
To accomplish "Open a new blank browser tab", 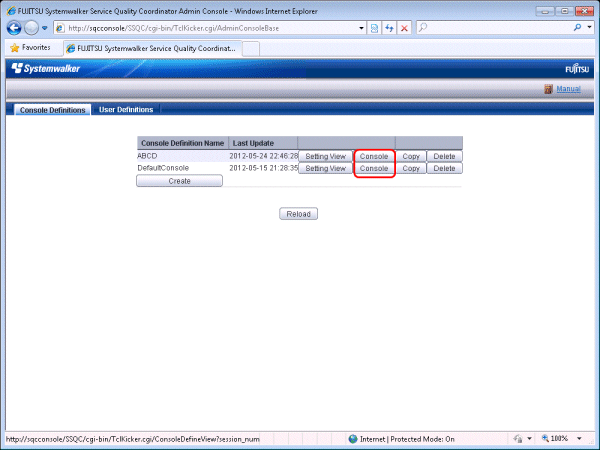I will pyautogui.click(x=251, y=49).
